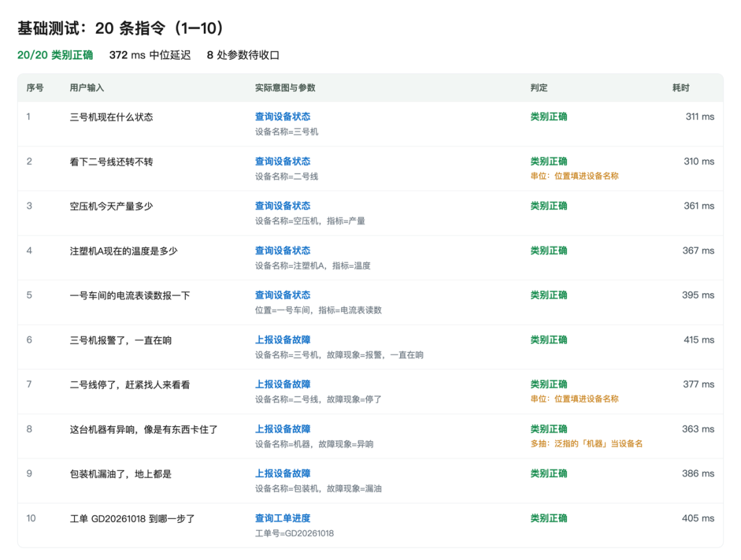Open 查询设备状态 link for 注塑机A row
Viewport: 741px width, 560px height.
tap(283, 251)
